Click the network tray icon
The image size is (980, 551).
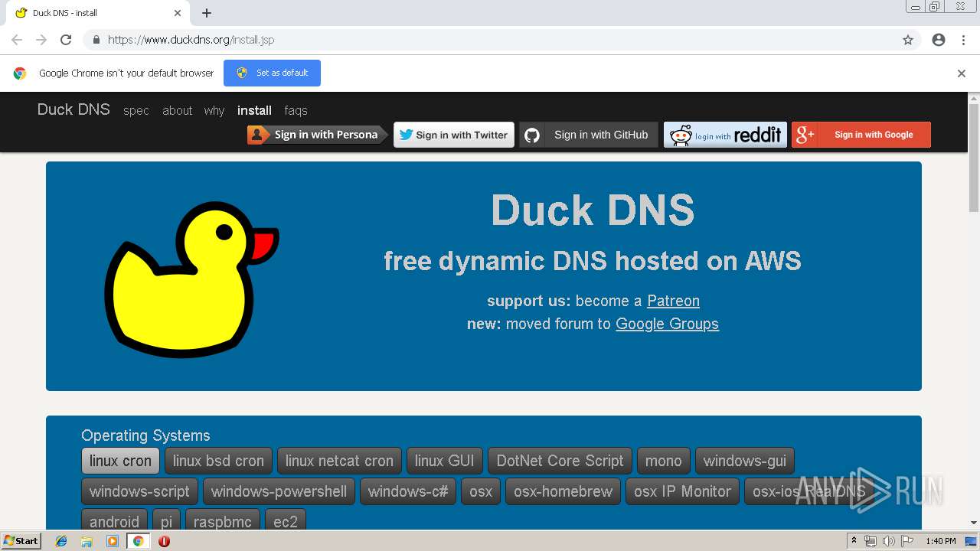point(871,541)
